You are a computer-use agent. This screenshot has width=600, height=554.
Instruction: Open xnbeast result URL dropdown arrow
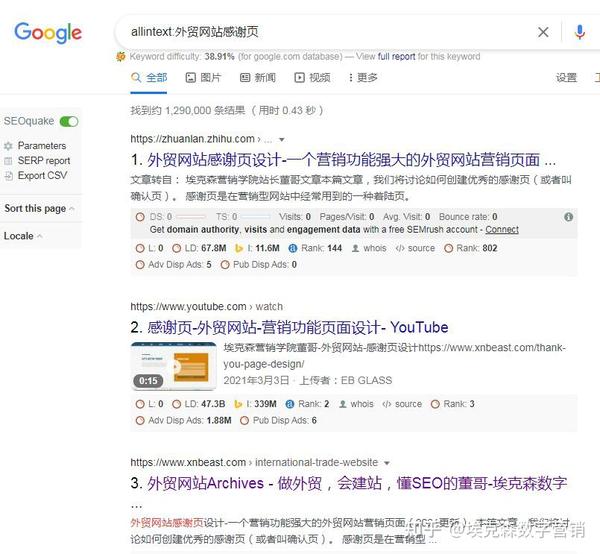pyautogui.click(x=387, y=463)
